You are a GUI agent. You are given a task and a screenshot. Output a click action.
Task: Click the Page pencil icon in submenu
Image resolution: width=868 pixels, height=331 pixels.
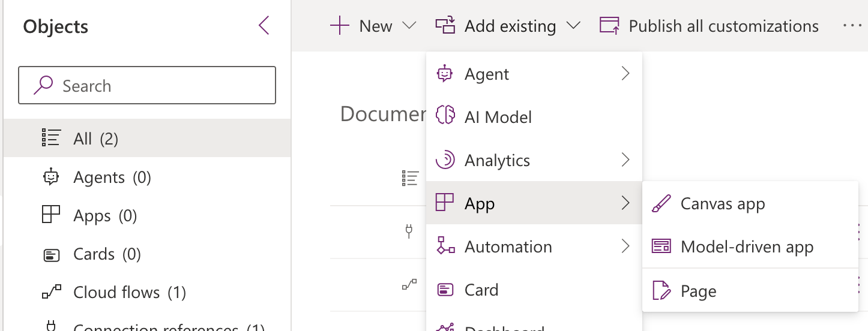click(661, 291)
